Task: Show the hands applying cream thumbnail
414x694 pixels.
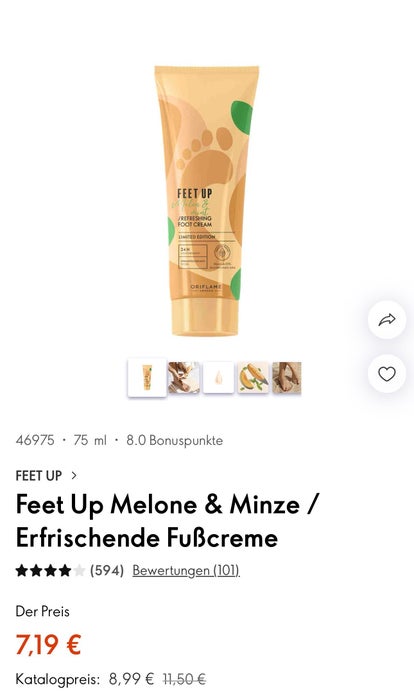Action: 183,378
